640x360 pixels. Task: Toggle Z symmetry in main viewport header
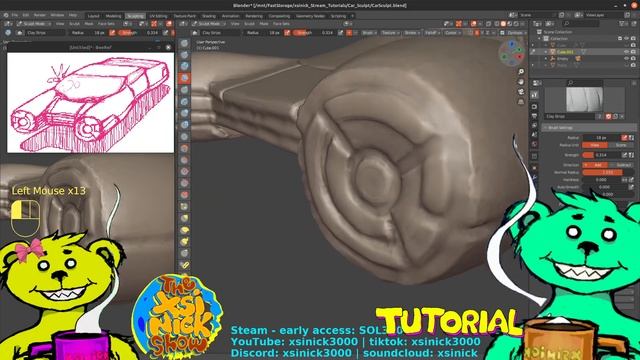point(488,33)
